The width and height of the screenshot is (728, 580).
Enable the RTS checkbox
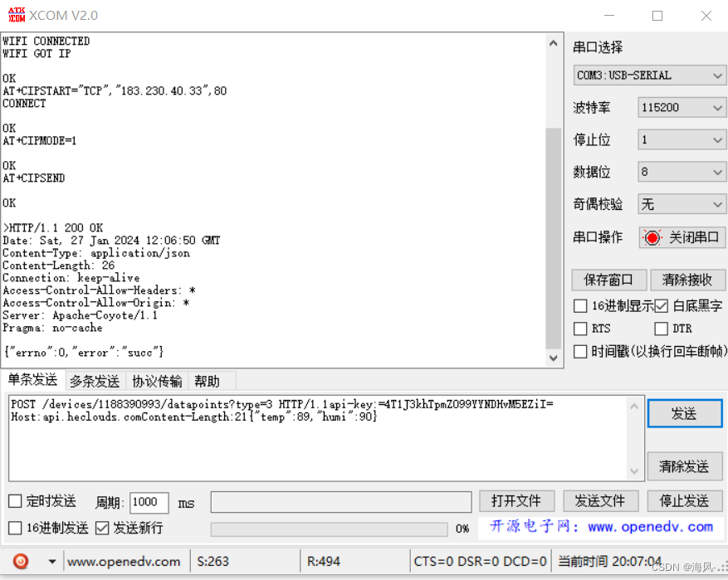click(x=579, y=329)
